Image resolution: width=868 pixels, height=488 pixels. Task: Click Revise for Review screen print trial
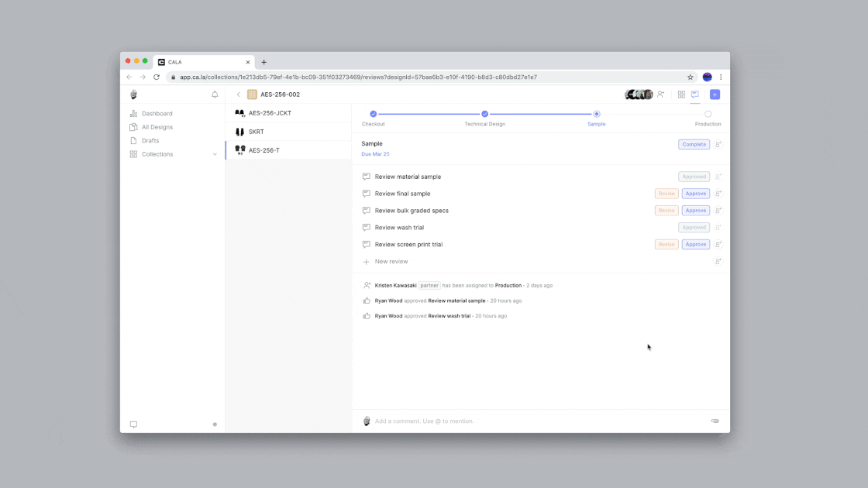[666, 245]
